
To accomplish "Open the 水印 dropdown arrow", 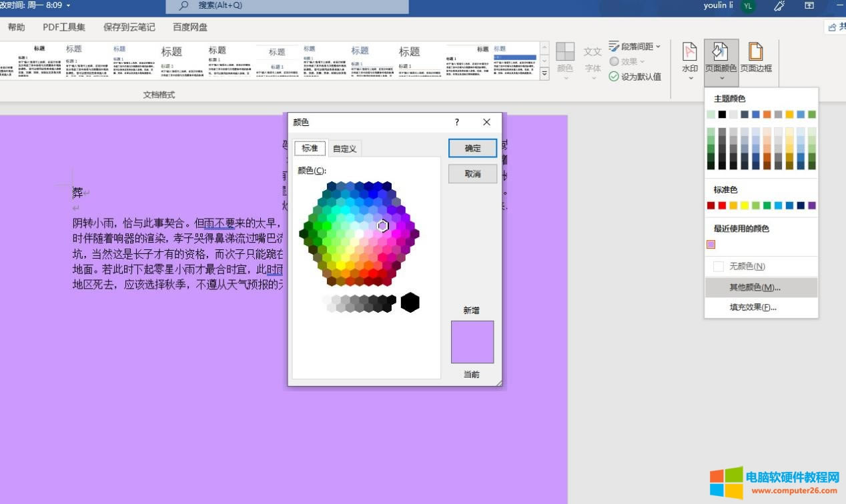I will [690, 78].
